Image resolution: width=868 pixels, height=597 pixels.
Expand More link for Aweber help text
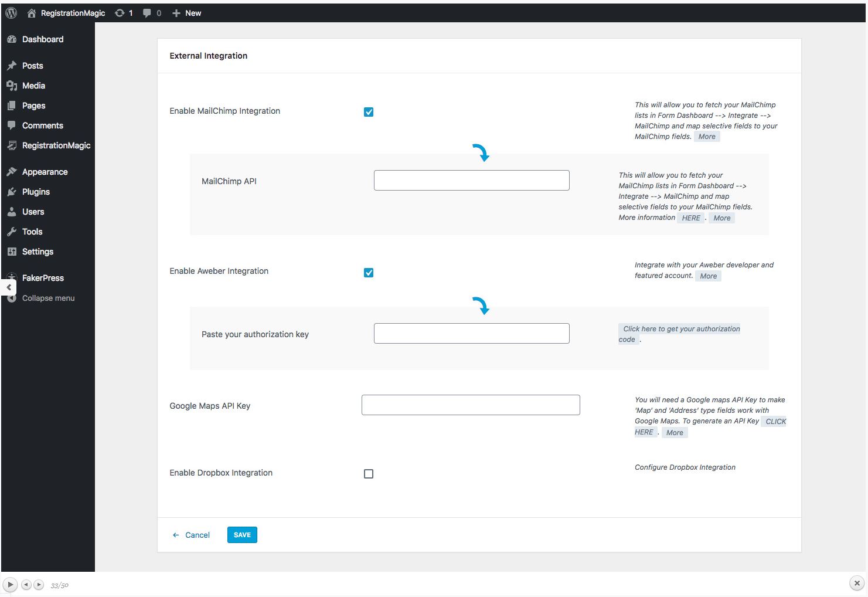point(708,276)
